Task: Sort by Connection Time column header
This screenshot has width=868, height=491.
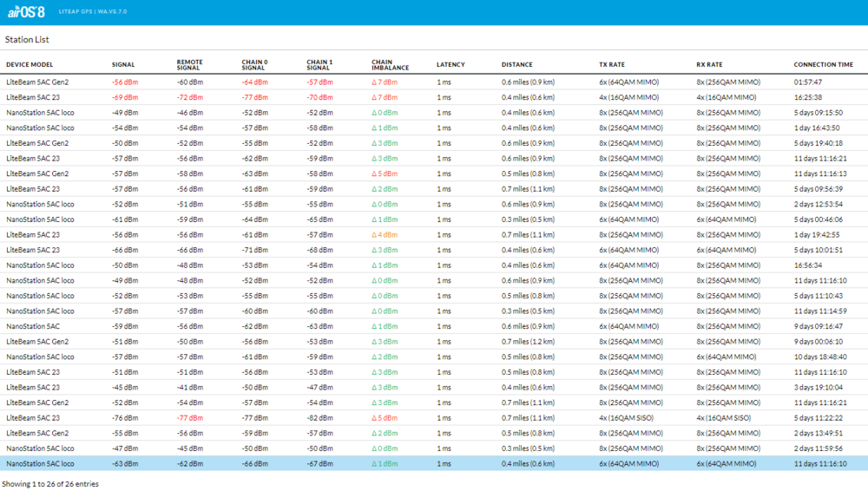Action: pyautogui.click(x=823, y=65)
